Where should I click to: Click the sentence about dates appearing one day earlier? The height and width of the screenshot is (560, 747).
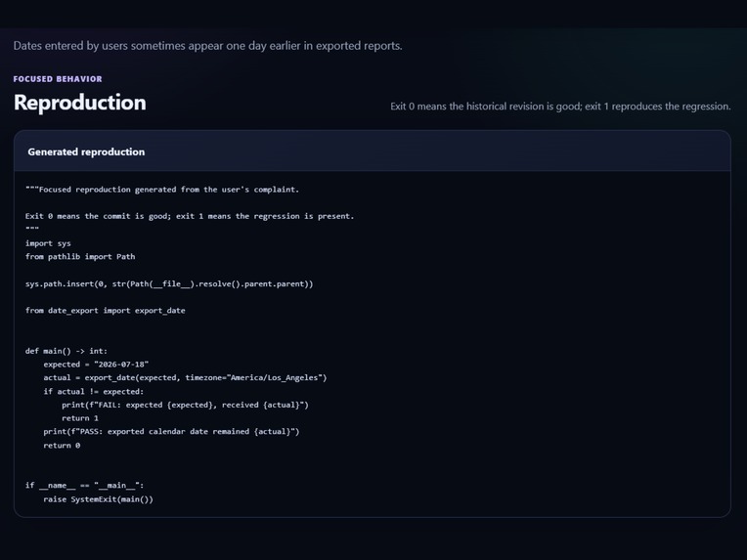coord(207,46)
